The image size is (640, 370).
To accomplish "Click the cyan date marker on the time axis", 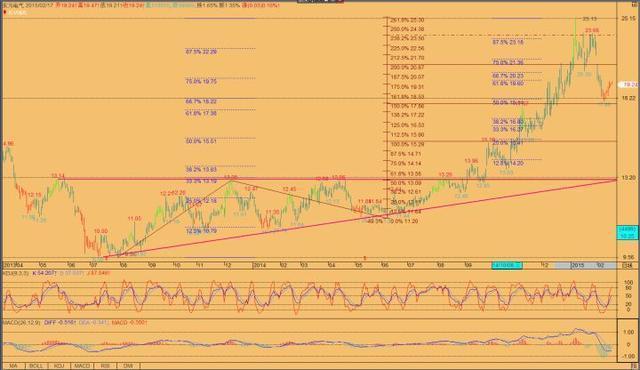I will tap(507, 265).
